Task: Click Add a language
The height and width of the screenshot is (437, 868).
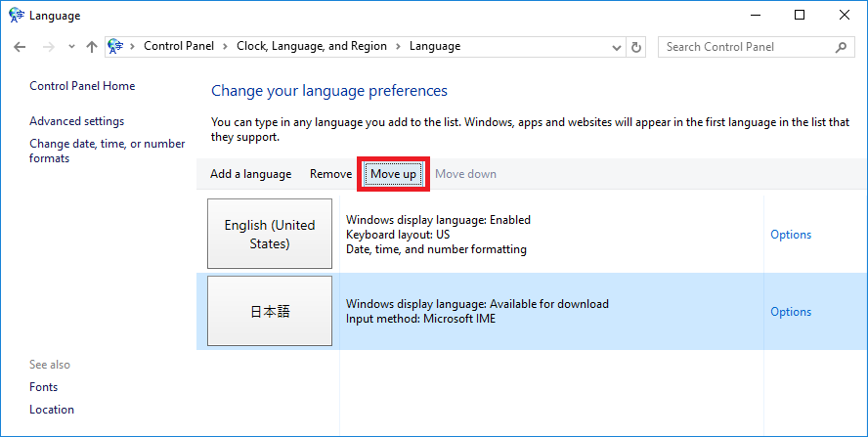Action: click(251, 174)
